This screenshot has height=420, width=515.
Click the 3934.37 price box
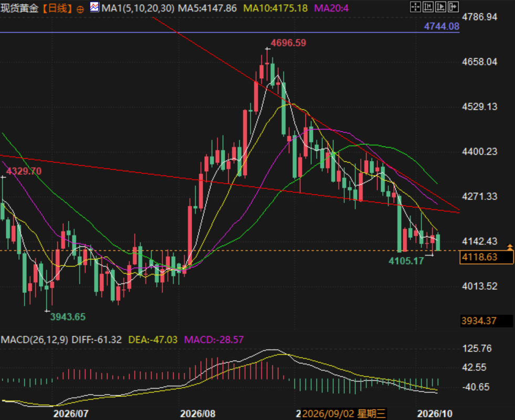point(487,321)
